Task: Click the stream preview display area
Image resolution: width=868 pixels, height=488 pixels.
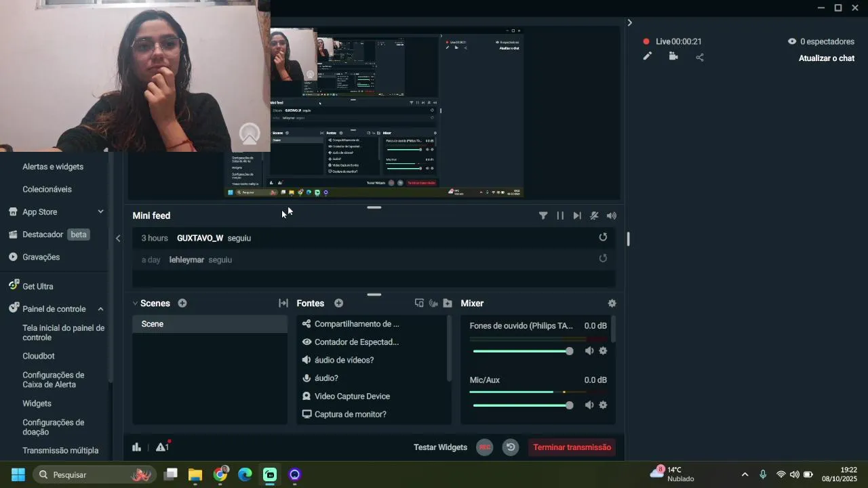Action: 374,112
